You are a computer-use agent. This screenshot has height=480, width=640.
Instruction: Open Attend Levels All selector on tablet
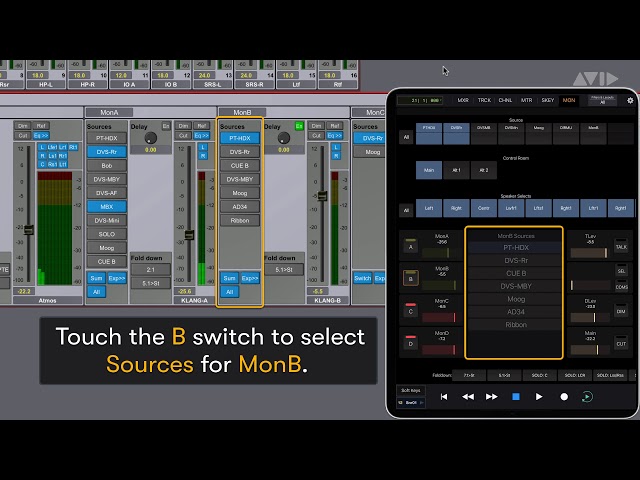(602, 100)
